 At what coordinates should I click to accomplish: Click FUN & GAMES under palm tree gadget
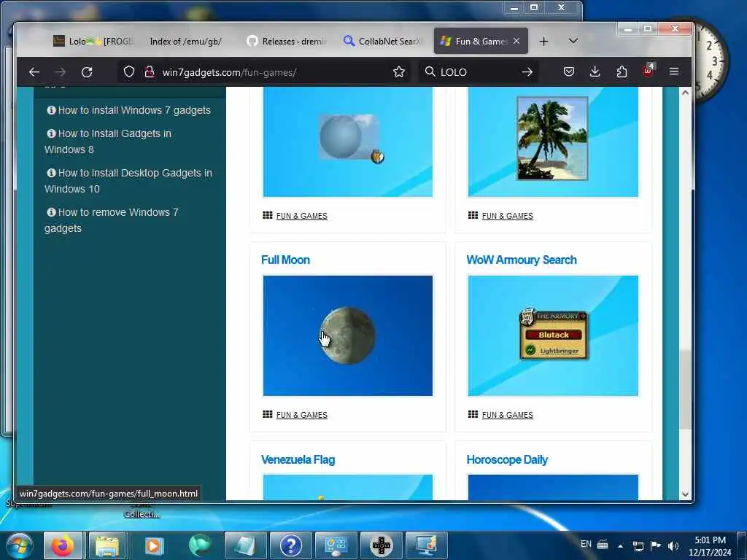508,216
